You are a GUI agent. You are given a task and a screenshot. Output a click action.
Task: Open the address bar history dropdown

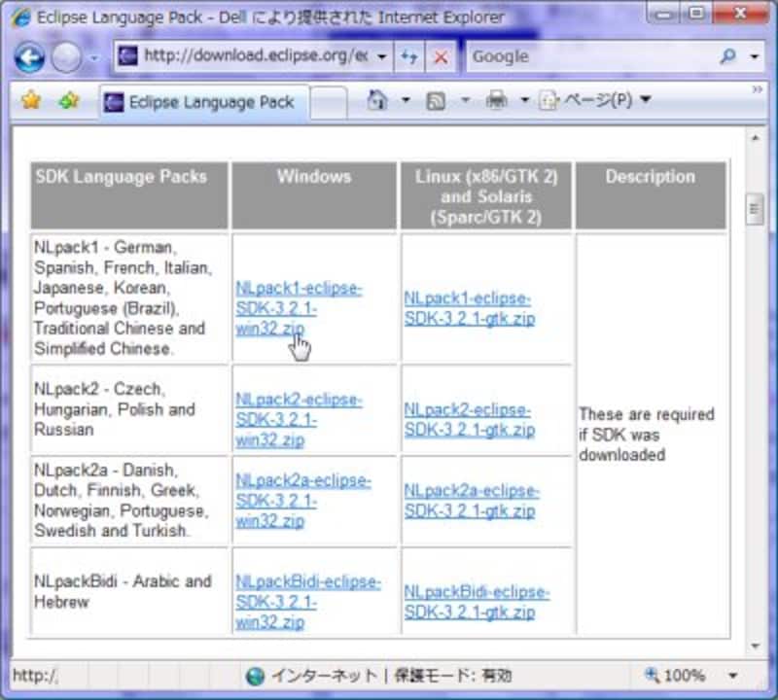[382, 56]
